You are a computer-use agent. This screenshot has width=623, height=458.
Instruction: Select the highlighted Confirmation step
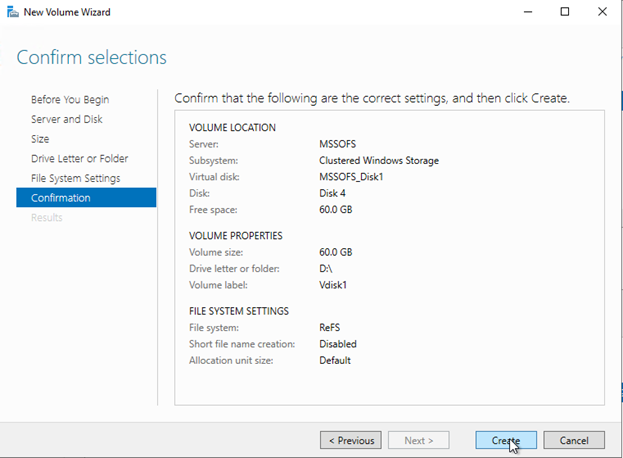61,198
